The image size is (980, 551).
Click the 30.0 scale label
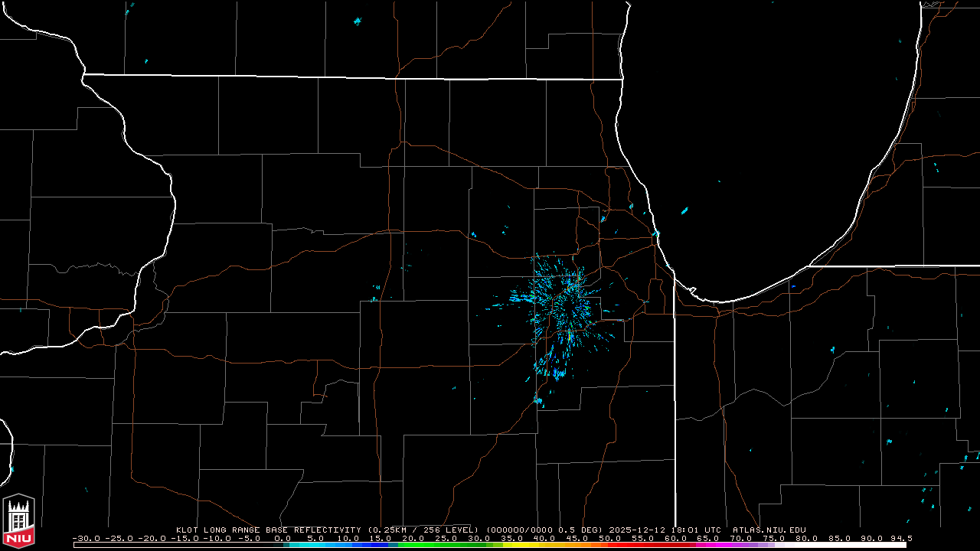coord(479,538)
